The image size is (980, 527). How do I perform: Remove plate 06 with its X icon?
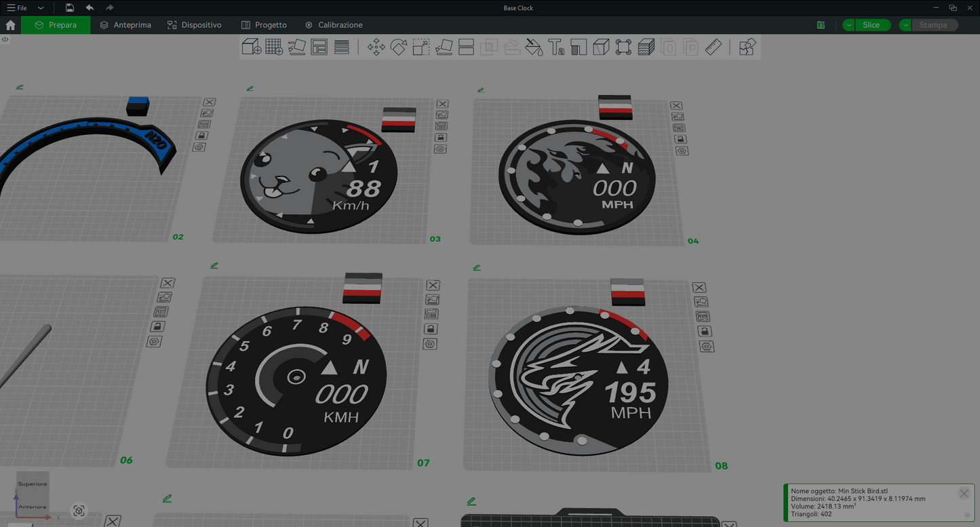[168, 283]
